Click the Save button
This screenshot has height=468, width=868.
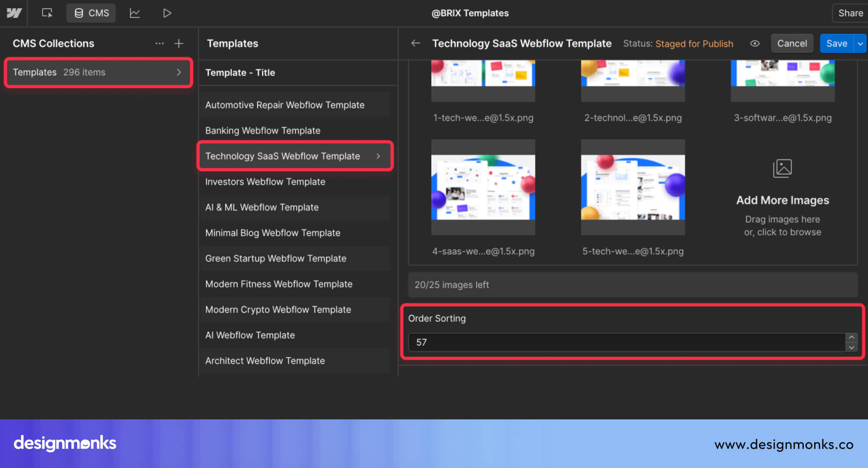point(836,43)
